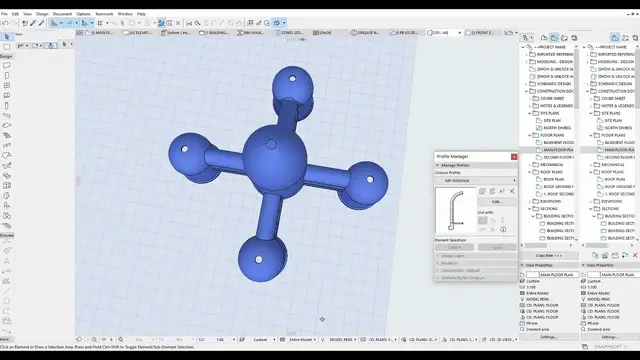Image resolution: width=640 pixels, height=360 pixels.
Task: Select the Arrow selection tool
Action: 7,37
